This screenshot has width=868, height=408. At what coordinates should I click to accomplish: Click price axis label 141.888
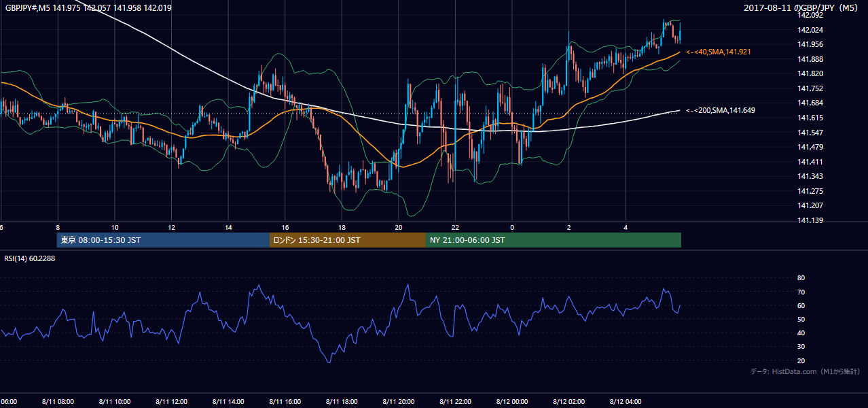coord(811,59)
